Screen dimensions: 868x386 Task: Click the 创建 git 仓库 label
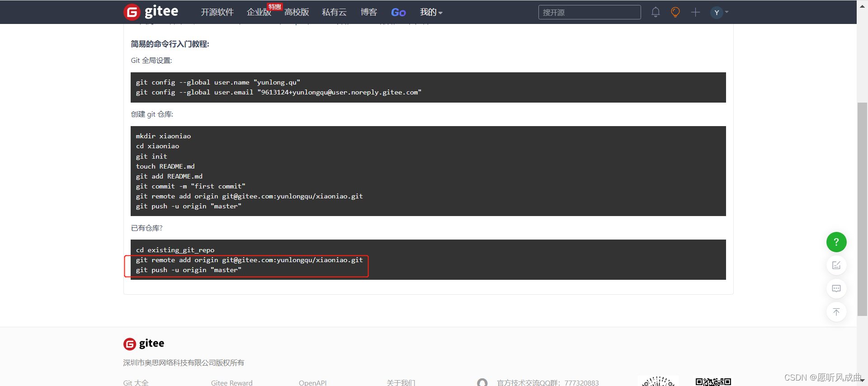(152, 114)
